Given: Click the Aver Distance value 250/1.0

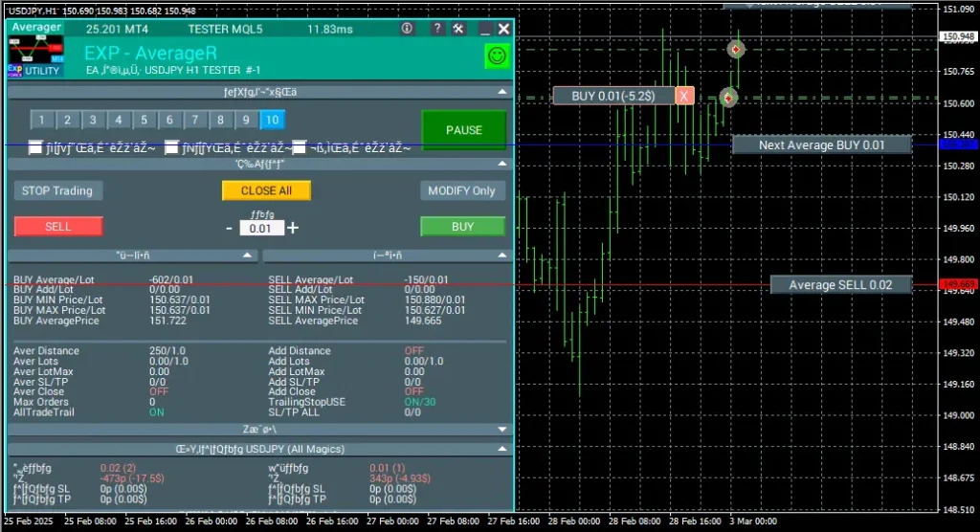Looking at the screenshot, I should click(167, 351).
